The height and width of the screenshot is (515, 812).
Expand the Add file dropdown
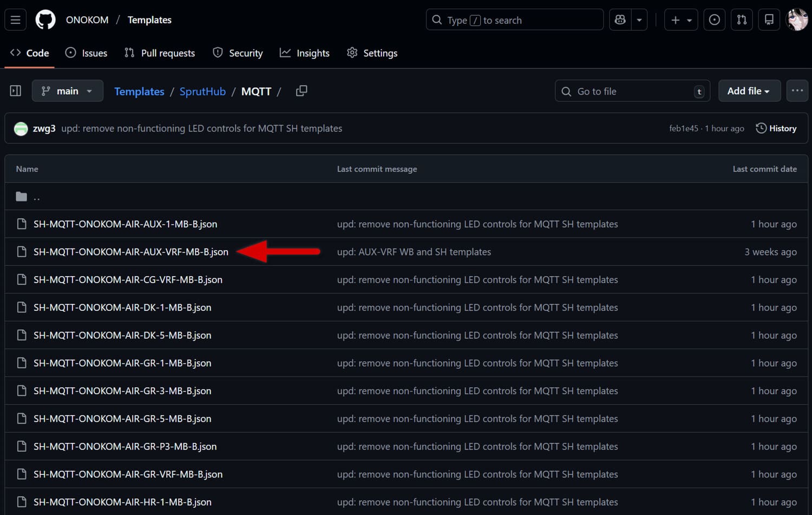749,90
